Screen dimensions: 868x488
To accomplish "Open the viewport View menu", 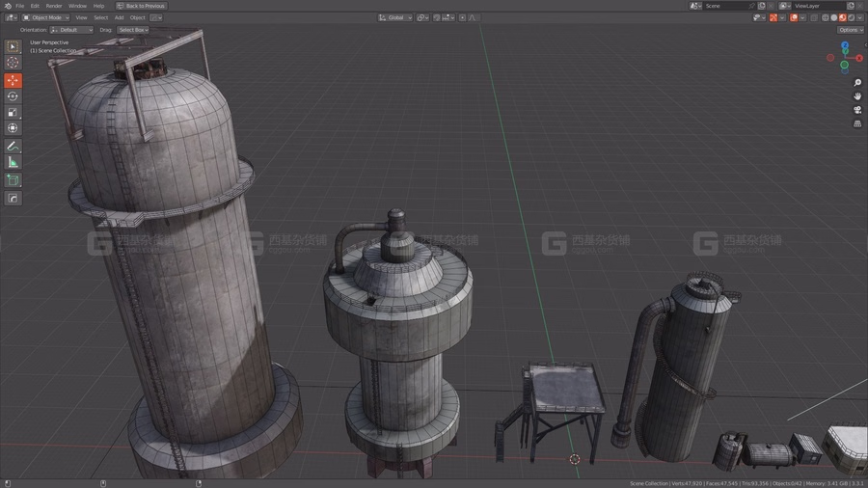I will [81, 17].
